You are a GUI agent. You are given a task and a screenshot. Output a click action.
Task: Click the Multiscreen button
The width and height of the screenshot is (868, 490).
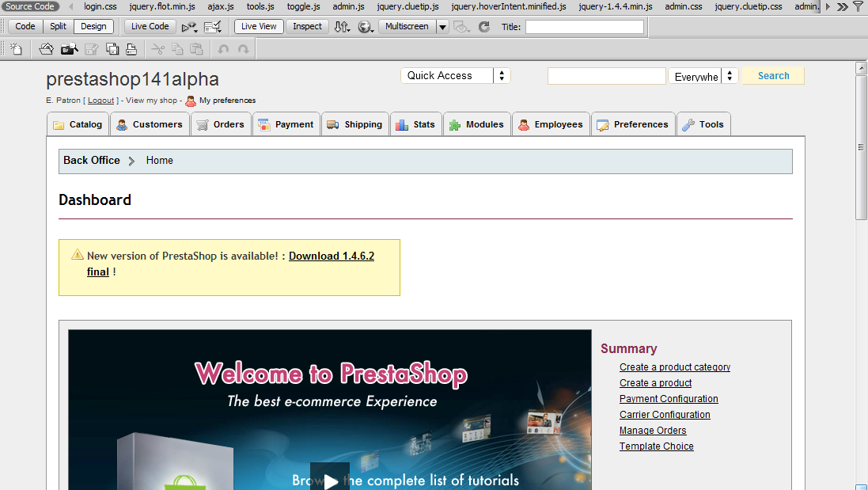407,26
